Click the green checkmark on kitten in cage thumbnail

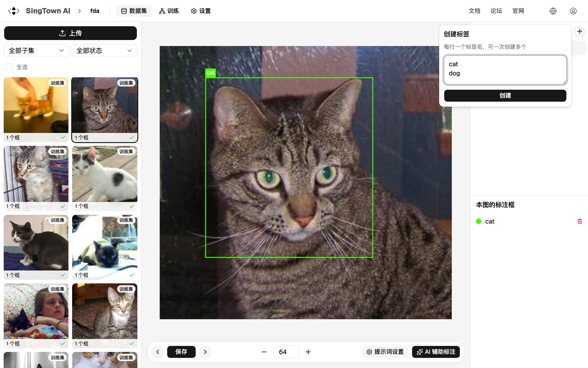tap(63, 206)
